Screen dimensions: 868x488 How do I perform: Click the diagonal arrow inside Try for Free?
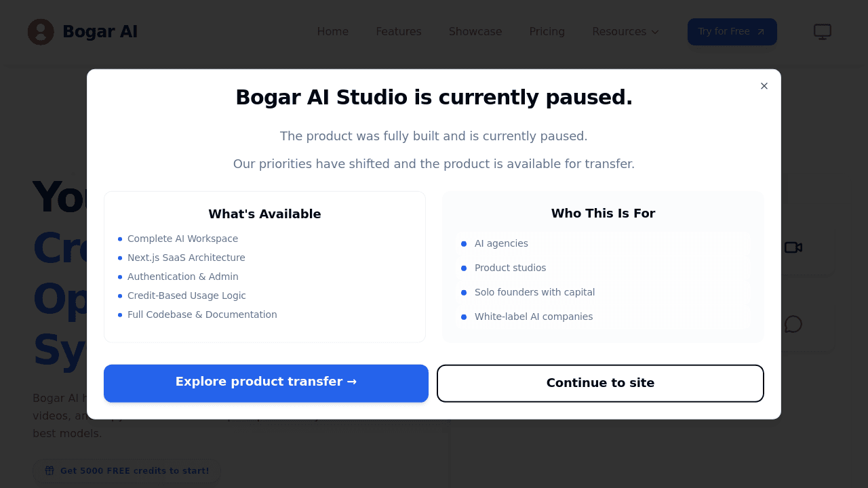(x=759, y=31)
